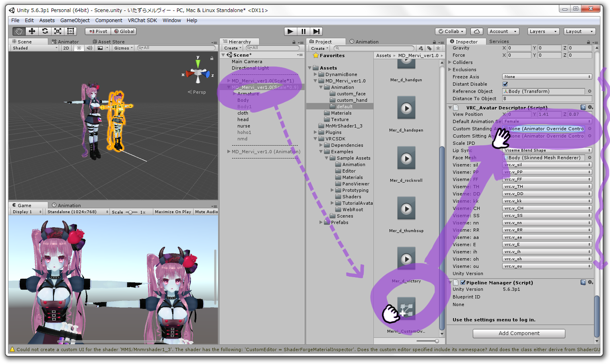Open the GameObject menu
The image size is (610, 364).
click(x=75, y=20)
